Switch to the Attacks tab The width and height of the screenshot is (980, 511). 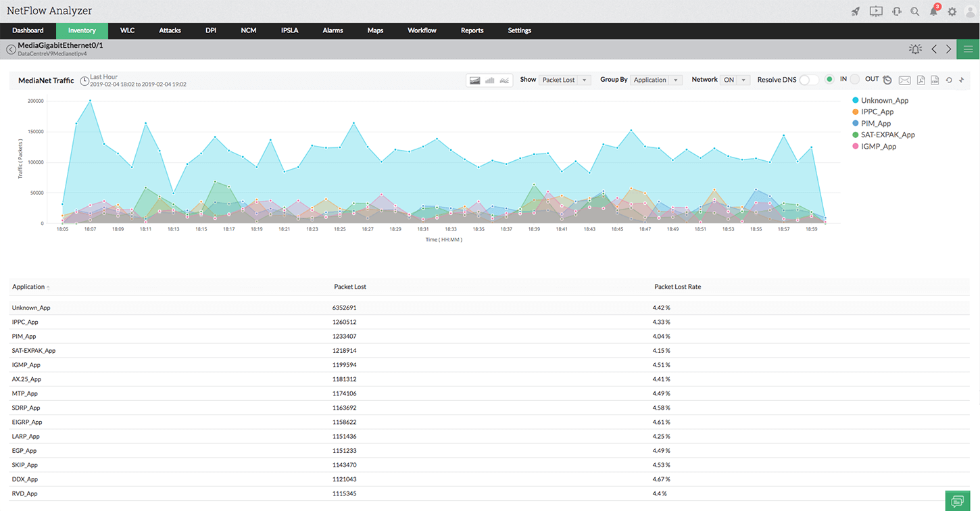click(x=170, y=30)
